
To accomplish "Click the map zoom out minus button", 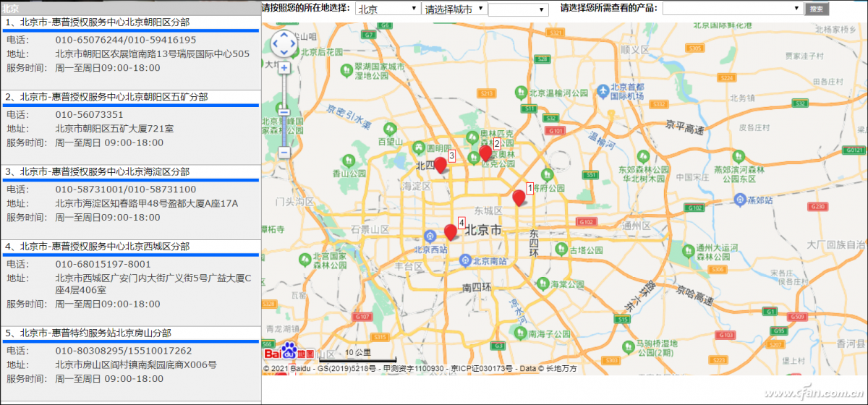I will (284, 153).
